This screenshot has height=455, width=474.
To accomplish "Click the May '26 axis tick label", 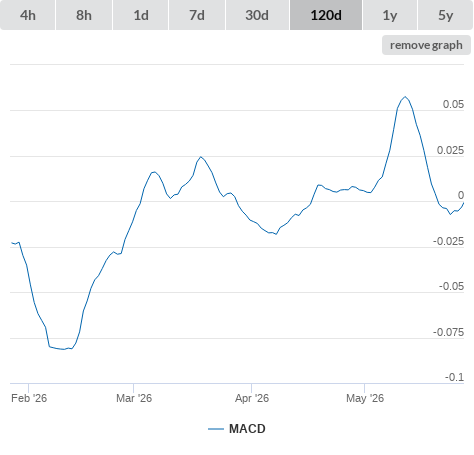I will [x=365, y=398].
